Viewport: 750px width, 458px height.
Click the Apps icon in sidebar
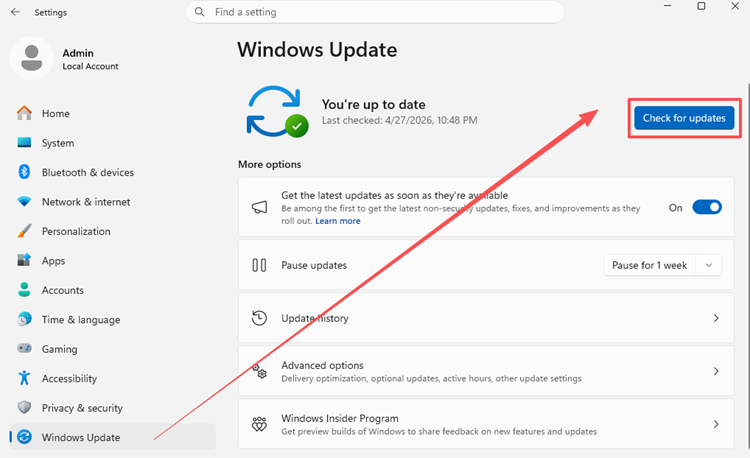[24, 260]
